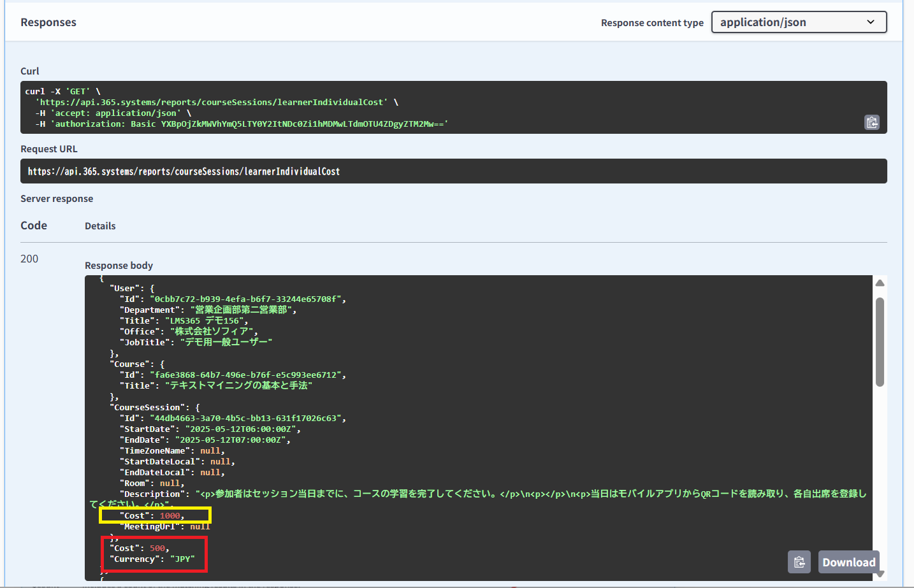This screenshot has height=588, width=914.
Task: Click the 'Details' column header
Action: (100, 226)
